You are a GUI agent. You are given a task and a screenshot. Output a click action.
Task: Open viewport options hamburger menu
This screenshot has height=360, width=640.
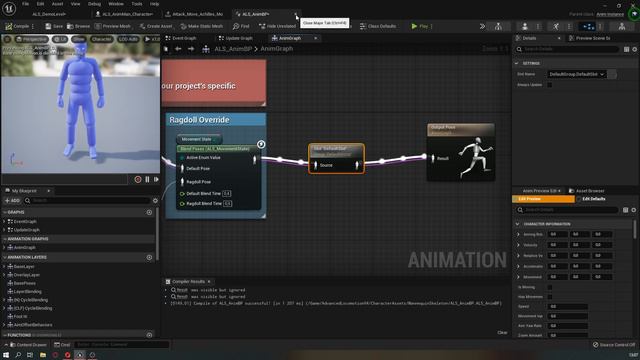[x=7, y=39]
